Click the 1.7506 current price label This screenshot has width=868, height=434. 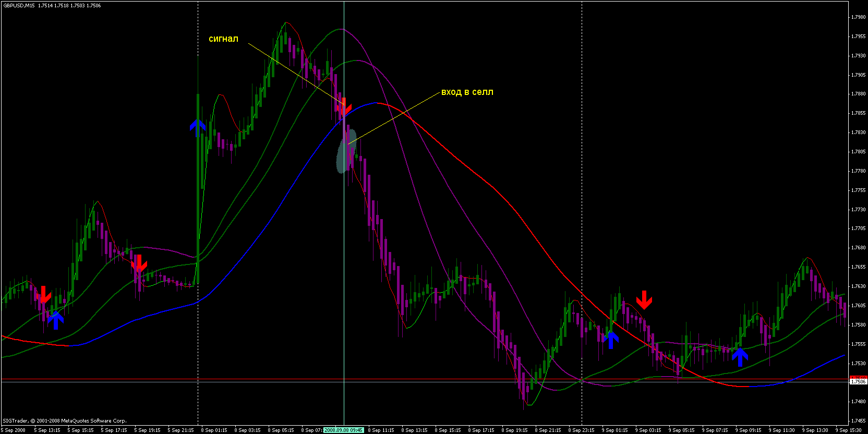click(x=858, y=382)
